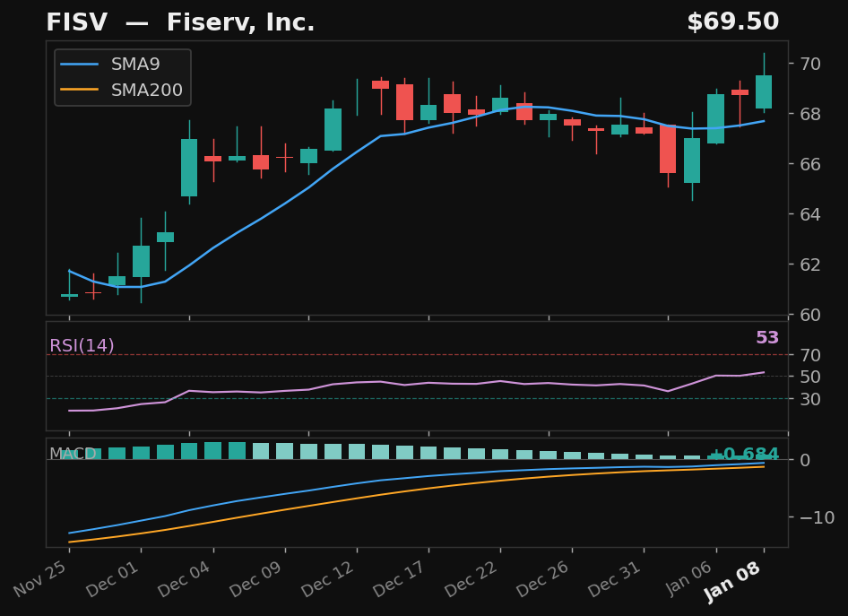The image size is (848, 616).
Task: Select the SMA9 legend entry
Action: tap(110, 65)
